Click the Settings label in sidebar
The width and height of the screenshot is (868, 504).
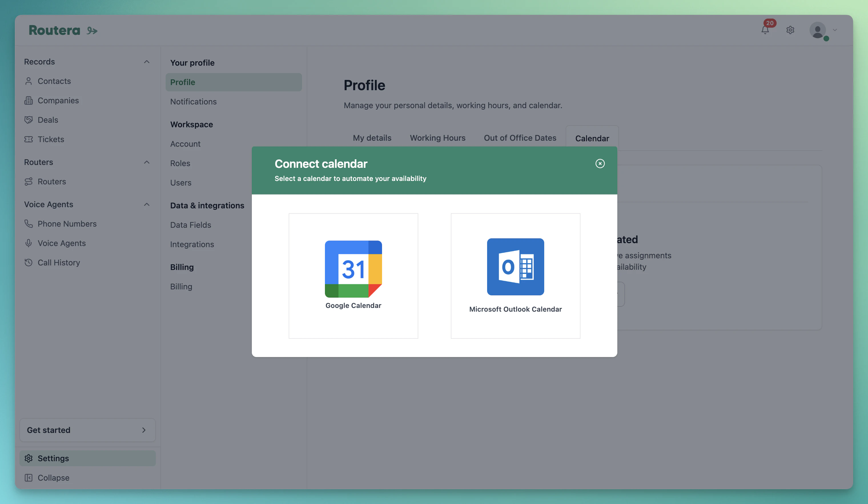(53, 458)
